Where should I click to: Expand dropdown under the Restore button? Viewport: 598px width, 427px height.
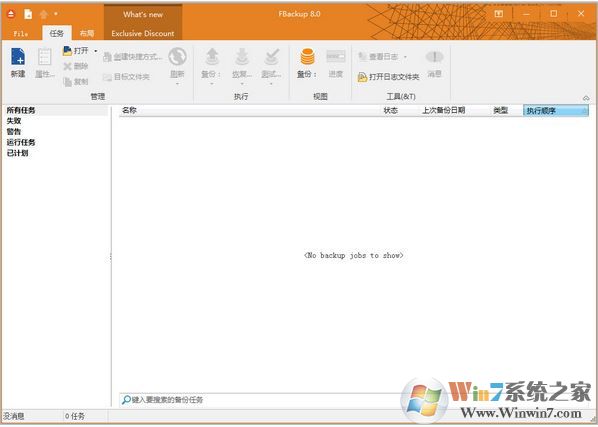(242, 83)
